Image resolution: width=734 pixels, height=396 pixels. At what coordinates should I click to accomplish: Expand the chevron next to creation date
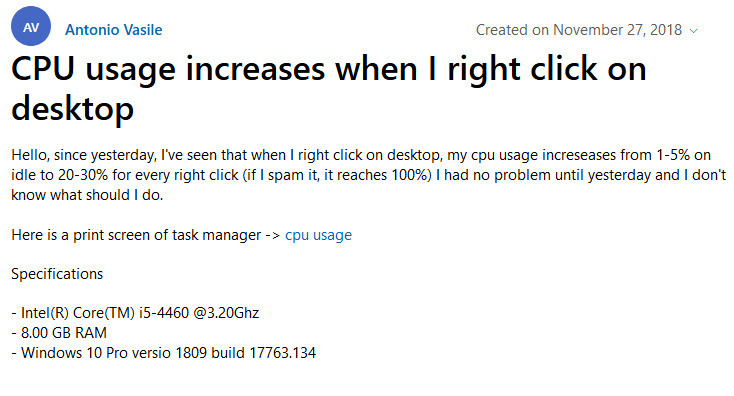694,31
